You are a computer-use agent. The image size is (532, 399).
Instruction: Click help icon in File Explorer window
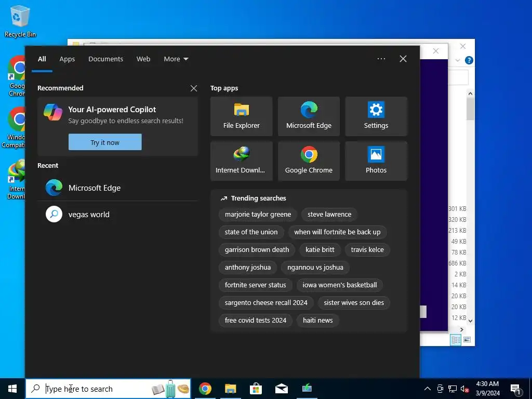[x=469, y=60]
